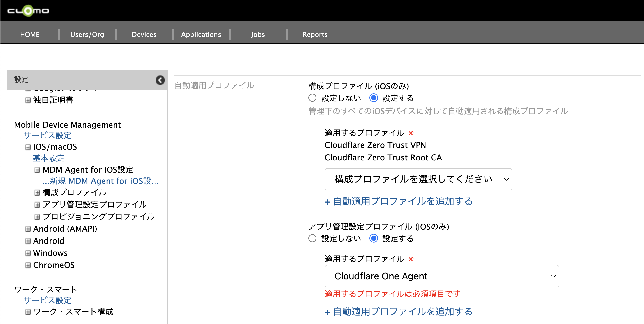Open 基本設定 link under iOS/macOS

(x=49, y=158)
